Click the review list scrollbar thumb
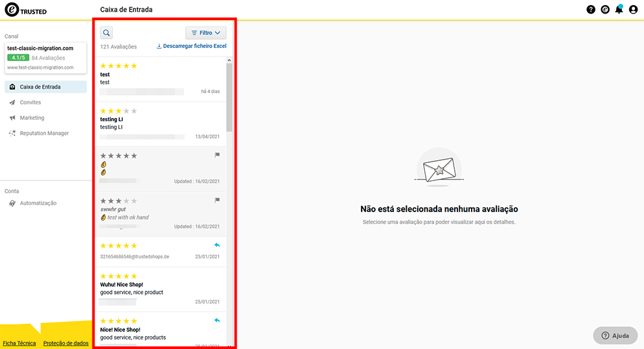This screenshot has height=349, width=644. pos(229,97)
